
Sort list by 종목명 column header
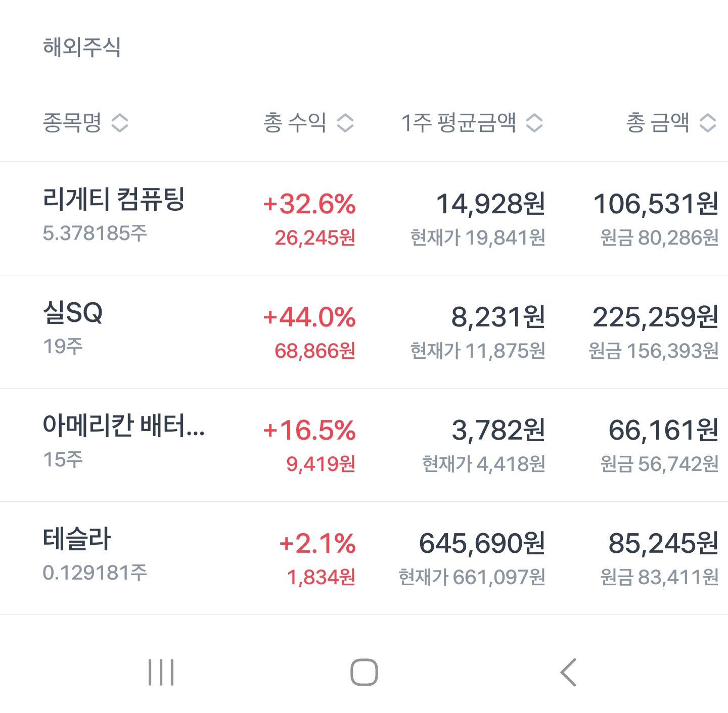click(72, 123)
